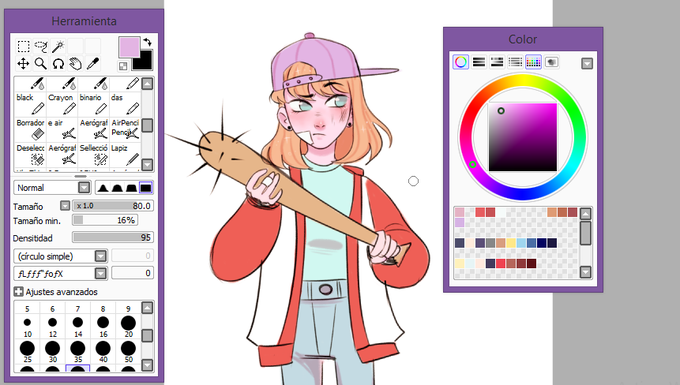Open the brush texture dropdown
This screenshot has height=385, width=680.
pos(101,273)
